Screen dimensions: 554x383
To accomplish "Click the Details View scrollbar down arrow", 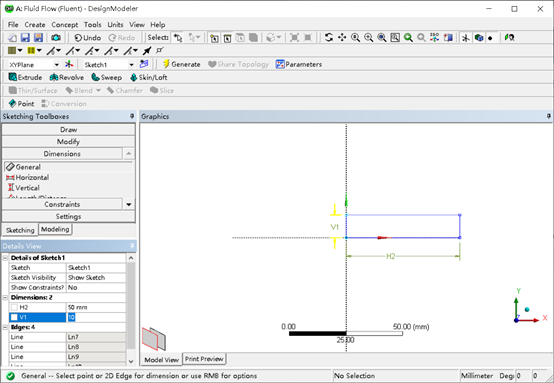I will (131, 361).
